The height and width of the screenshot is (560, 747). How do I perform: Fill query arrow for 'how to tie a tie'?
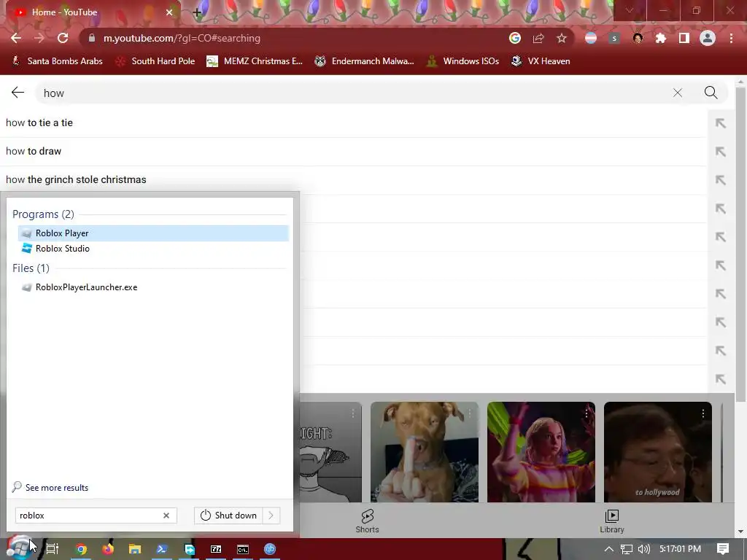point(720,123)
